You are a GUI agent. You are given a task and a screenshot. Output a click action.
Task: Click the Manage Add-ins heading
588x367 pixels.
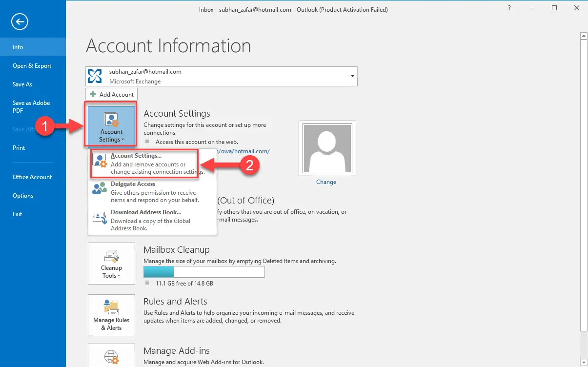(x=177, y=351)
